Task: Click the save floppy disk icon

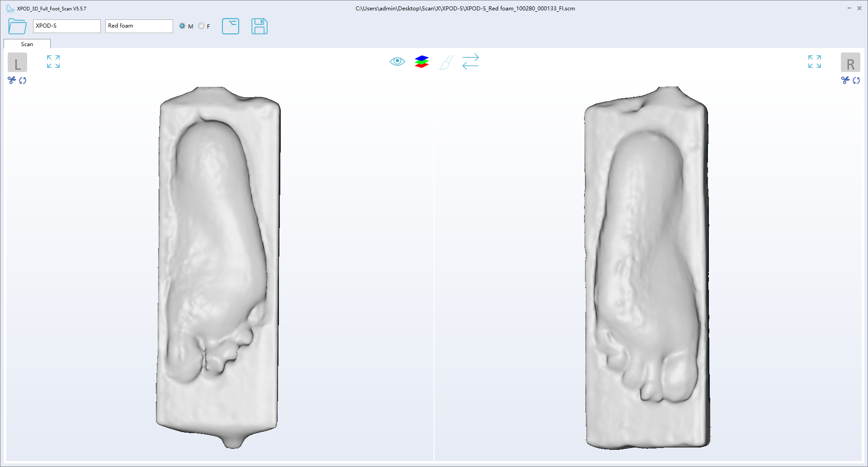Action: pos(259,26)
